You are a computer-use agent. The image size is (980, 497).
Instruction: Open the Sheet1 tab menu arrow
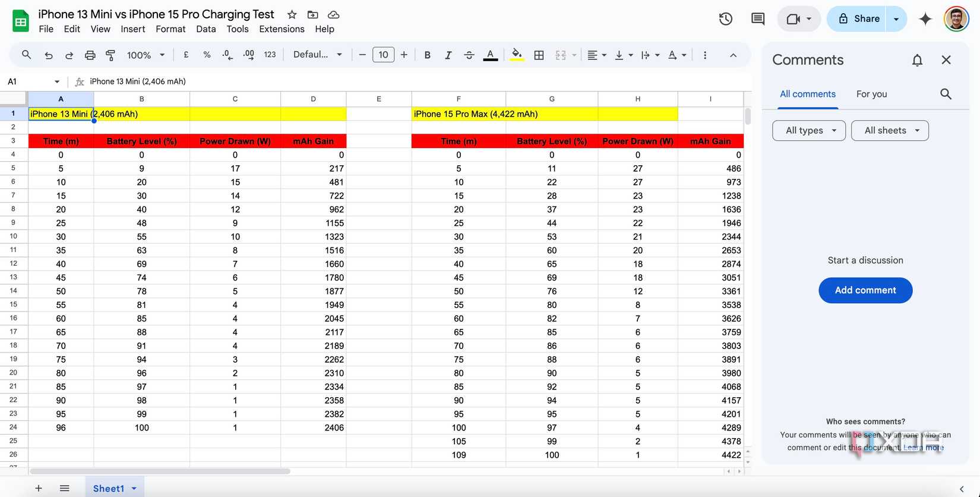pyautogui.click(x=134, y=489)
